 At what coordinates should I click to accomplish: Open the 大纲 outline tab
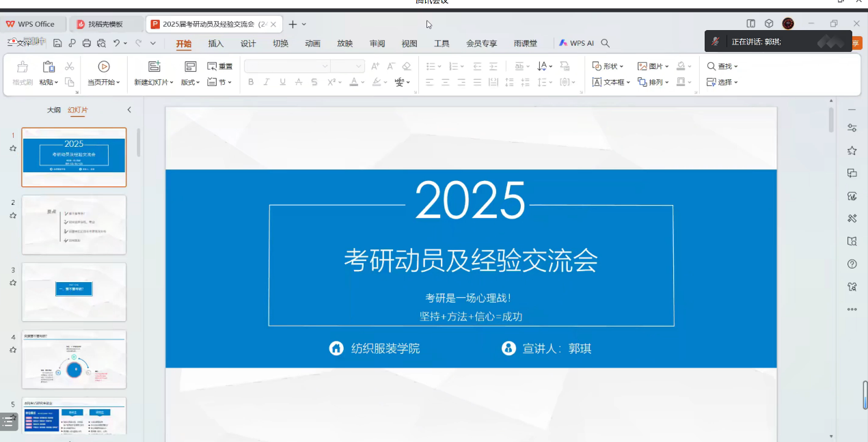point(54,110)
